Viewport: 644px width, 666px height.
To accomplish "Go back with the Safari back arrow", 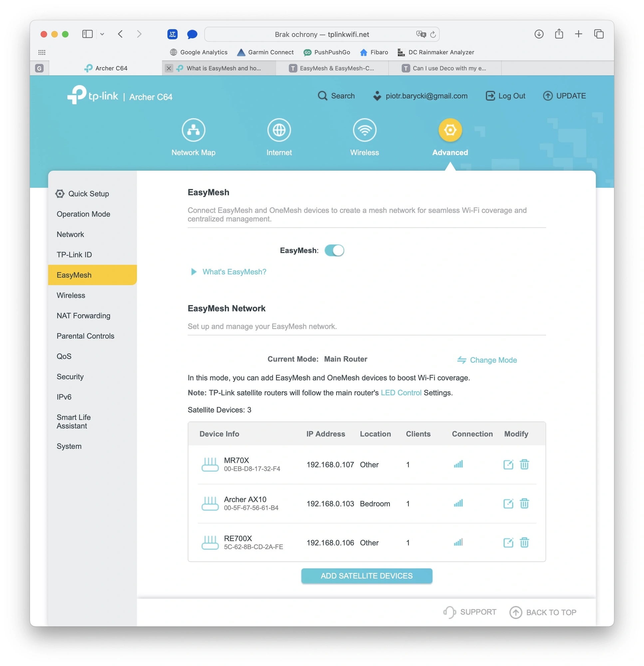I will 120,34.
